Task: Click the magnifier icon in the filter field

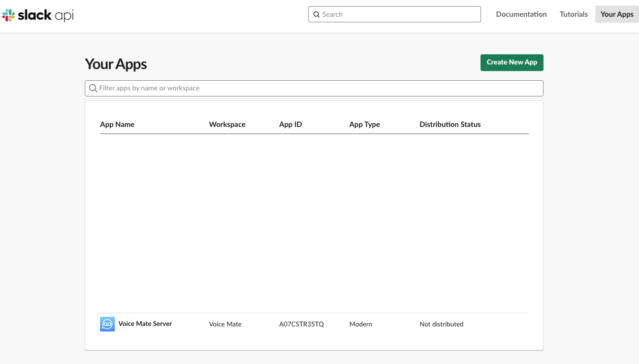Action: [x=93, y=88]
